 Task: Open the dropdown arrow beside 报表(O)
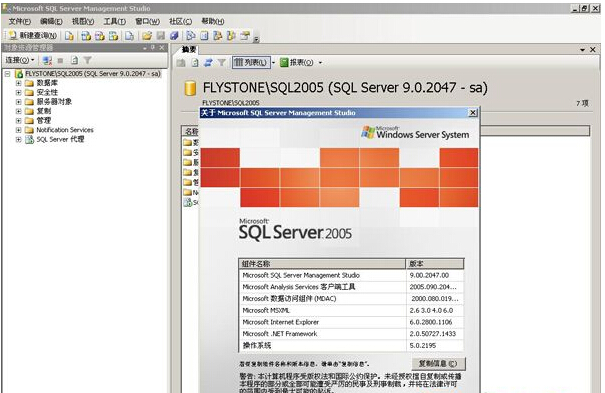tap(320, 62)
